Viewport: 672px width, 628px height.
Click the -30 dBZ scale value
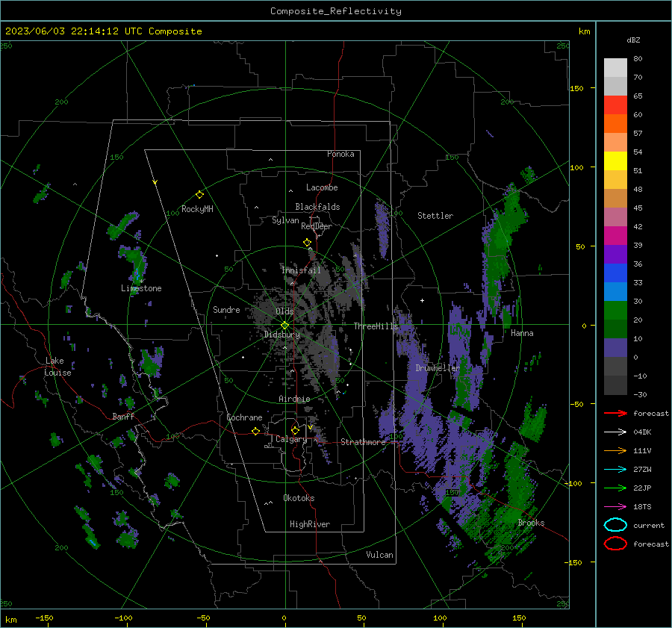coord(640,394)
